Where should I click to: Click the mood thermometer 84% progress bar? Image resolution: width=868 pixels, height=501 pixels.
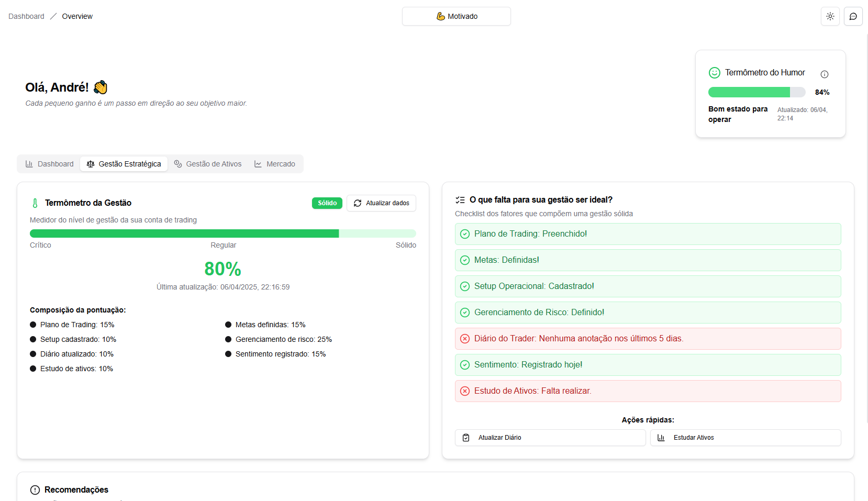pos(757,92)
